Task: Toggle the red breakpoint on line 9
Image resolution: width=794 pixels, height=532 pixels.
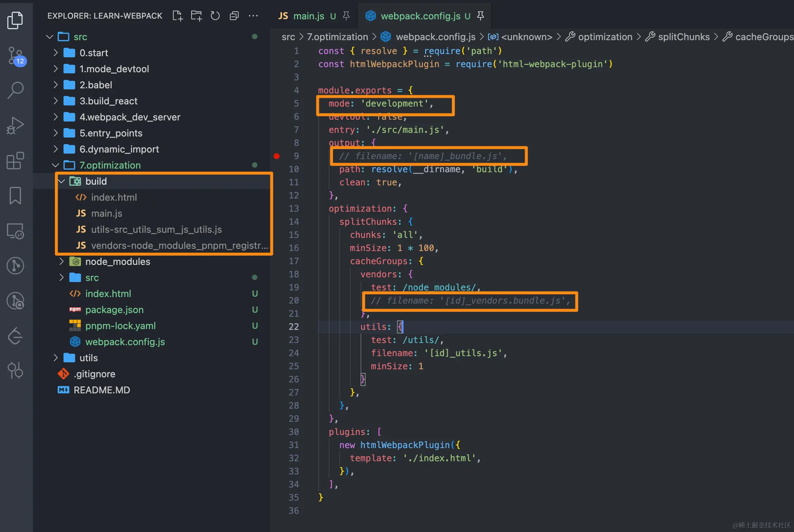Action: (x=277, y=156)
